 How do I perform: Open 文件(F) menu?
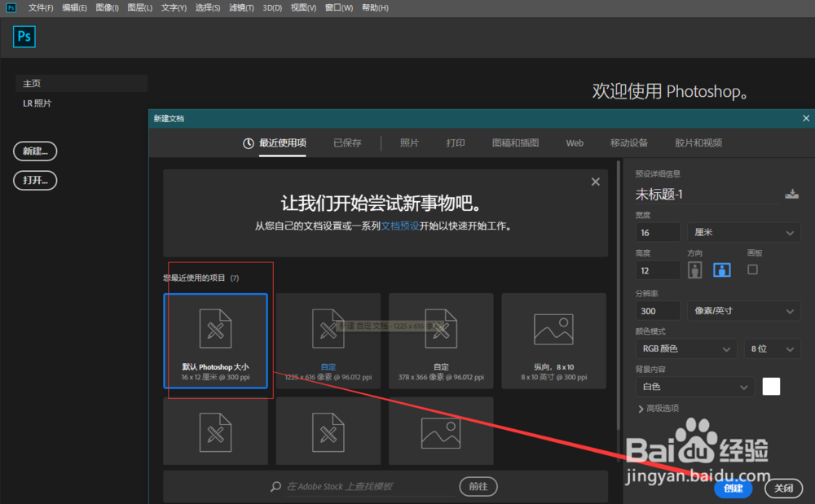[x=41, y=8]
